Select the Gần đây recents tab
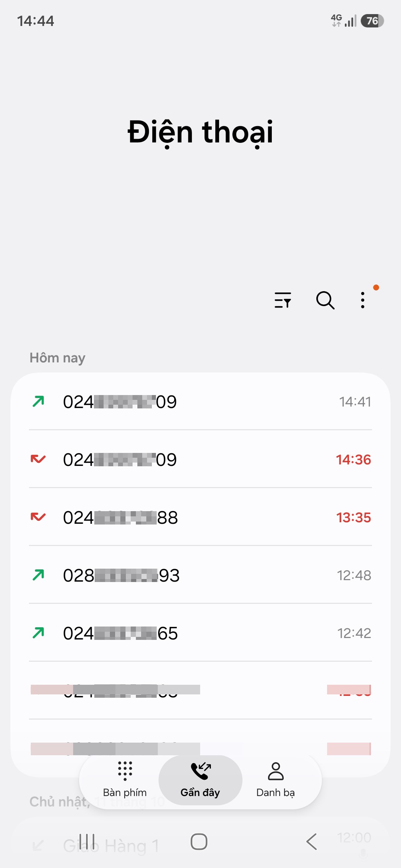 coord(200,780)
